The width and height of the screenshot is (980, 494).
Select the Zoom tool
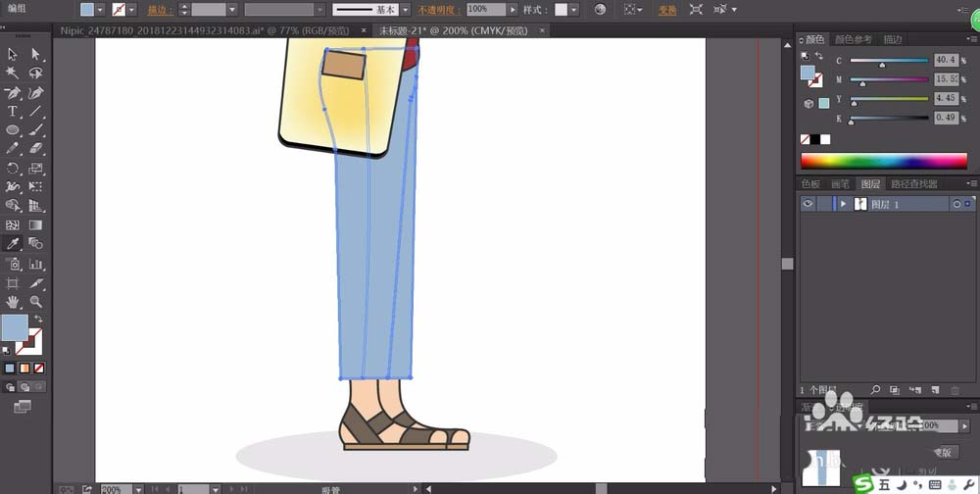35,302
